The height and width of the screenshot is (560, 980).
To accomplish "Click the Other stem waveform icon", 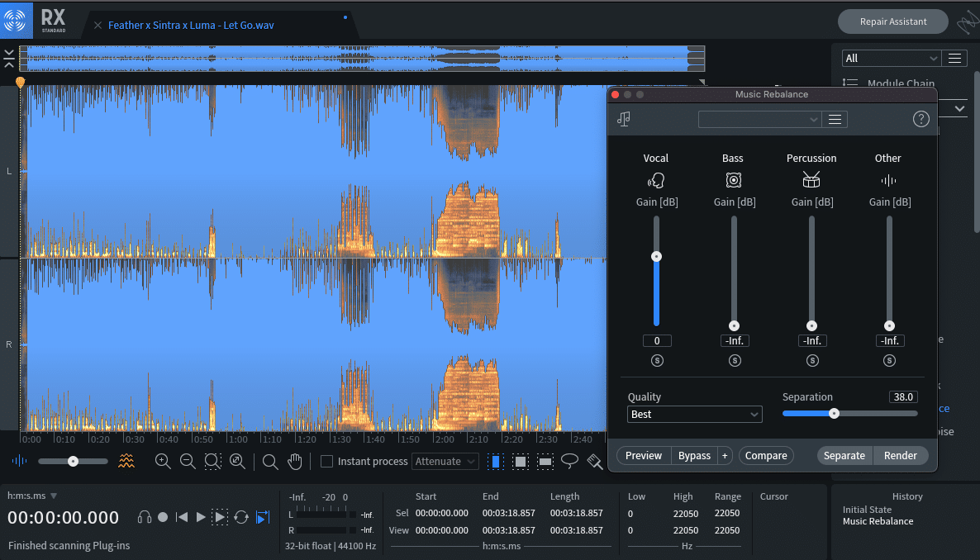I will pos(888,179).
